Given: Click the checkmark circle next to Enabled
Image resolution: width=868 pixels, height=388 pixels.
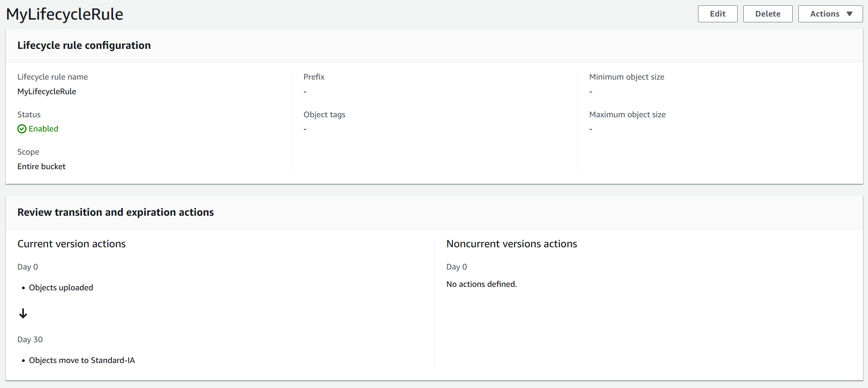Looking at the screenshot, I should [x=22, y=129].
